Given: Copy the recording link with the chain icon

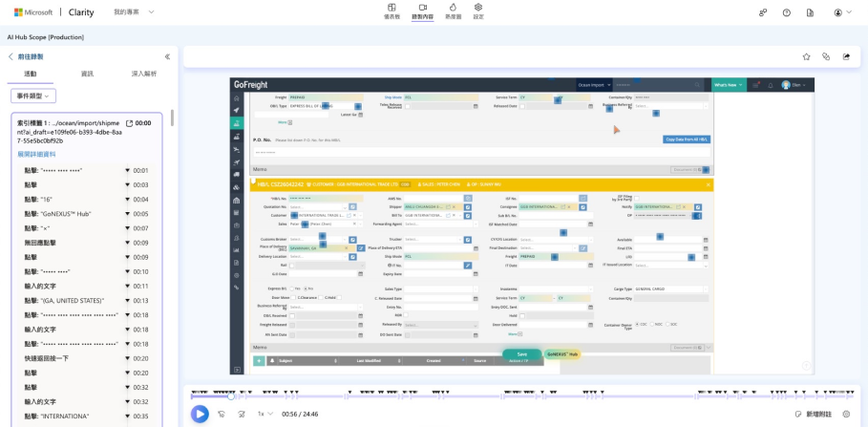Looking at the screenshot, I should 826,56.
